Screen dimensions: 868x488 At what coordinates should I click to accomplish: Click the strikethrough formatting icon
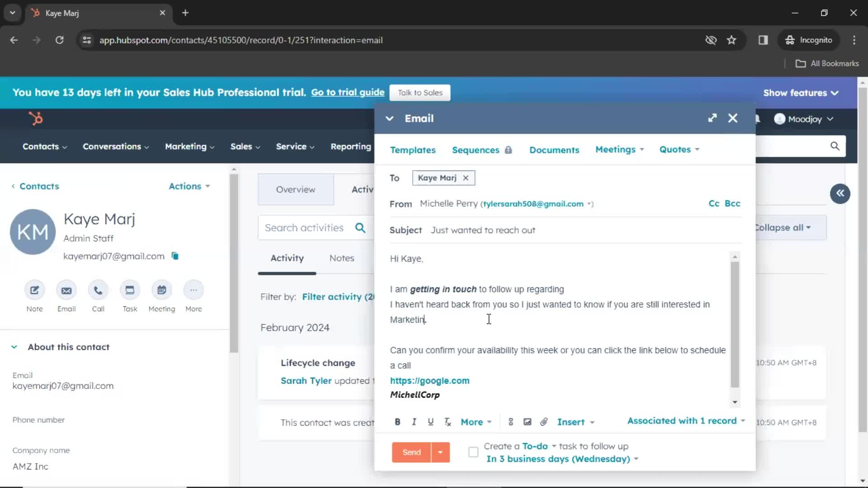pyautogui.click(x=447, y=422)
